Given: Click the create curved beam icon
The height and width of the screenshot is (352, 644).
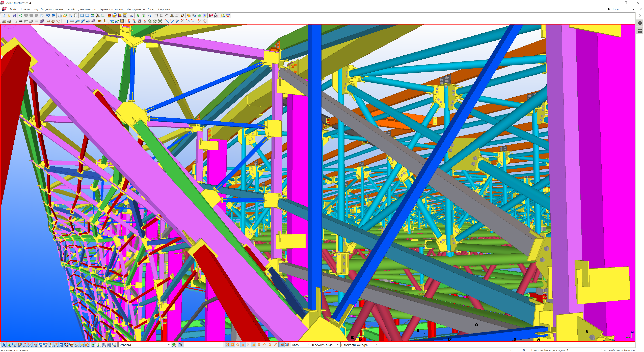Looking at the screenshot, I should tap(83, 21).
